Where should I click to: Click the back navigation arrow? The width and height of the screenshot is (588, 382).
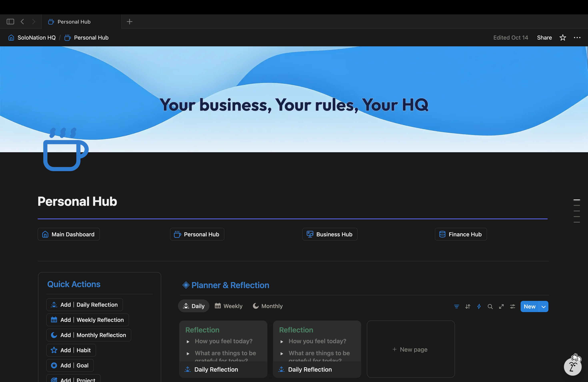click(22, 22)
